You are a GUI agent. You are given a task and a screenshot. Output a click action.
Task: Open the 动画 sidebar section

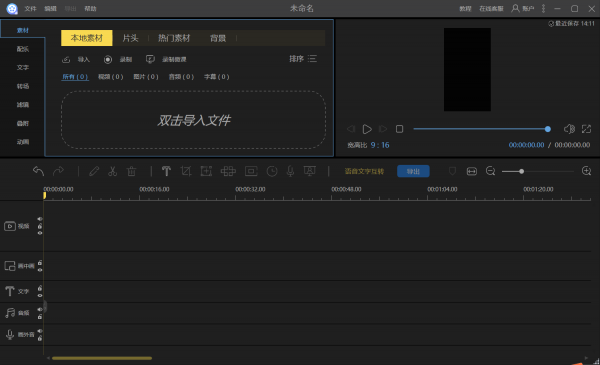[23, 142]
